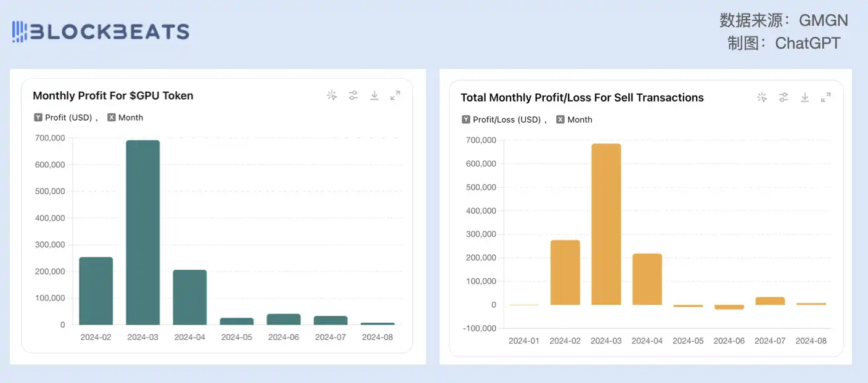The height and width of the screenshot is (383, 868).
Task: Click the Monthly Profit For $GPU Token title
Action: pos(113,95)
